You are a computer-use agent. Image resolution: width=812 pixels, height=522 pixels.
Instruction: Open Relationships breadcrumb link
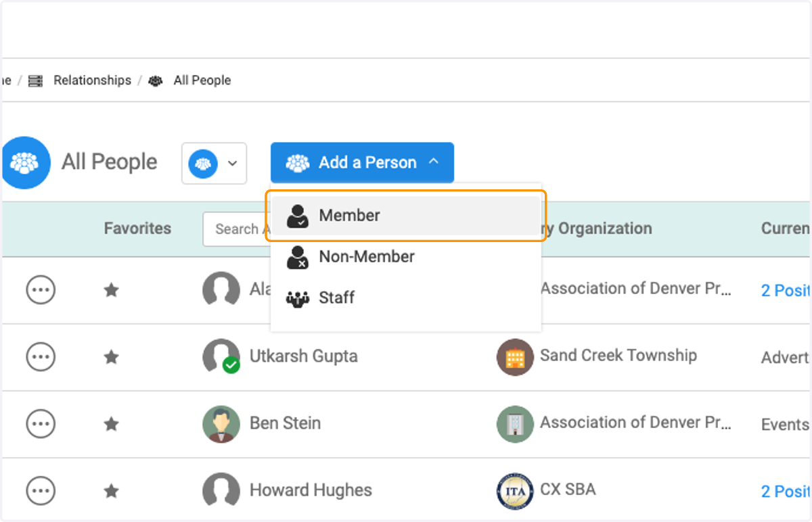(x=93, y=80)
